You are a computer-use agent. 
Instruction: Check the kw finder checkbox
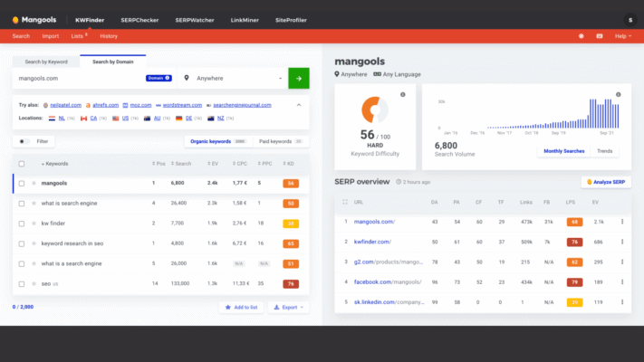click(22, 224)
